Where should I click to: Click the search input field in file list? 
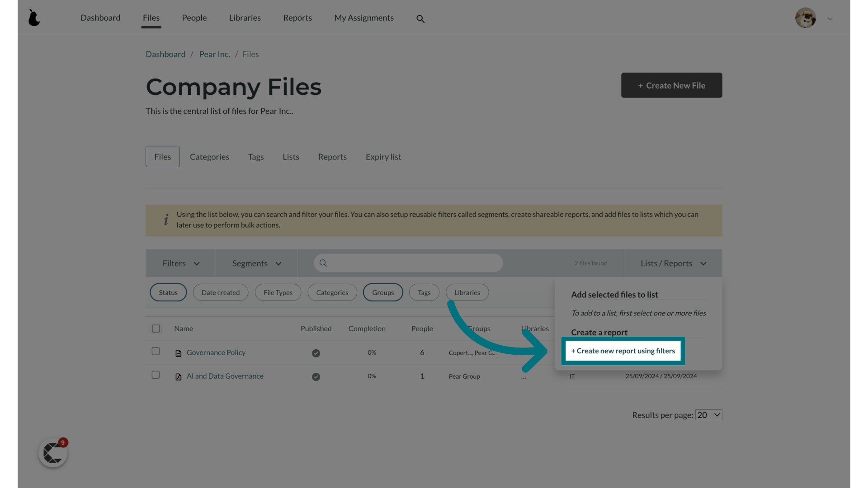click(408, 263)
